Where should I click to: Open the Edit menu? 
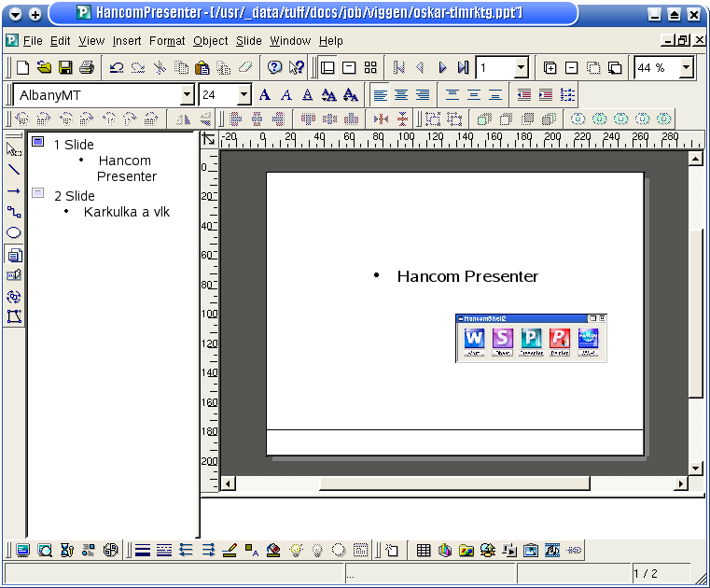pos(61,41)
